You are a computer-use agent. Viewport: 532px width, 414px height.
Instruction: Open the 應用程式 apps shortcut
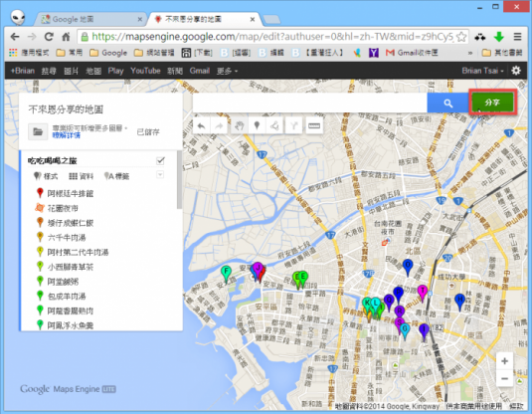[x=29, y=53]
